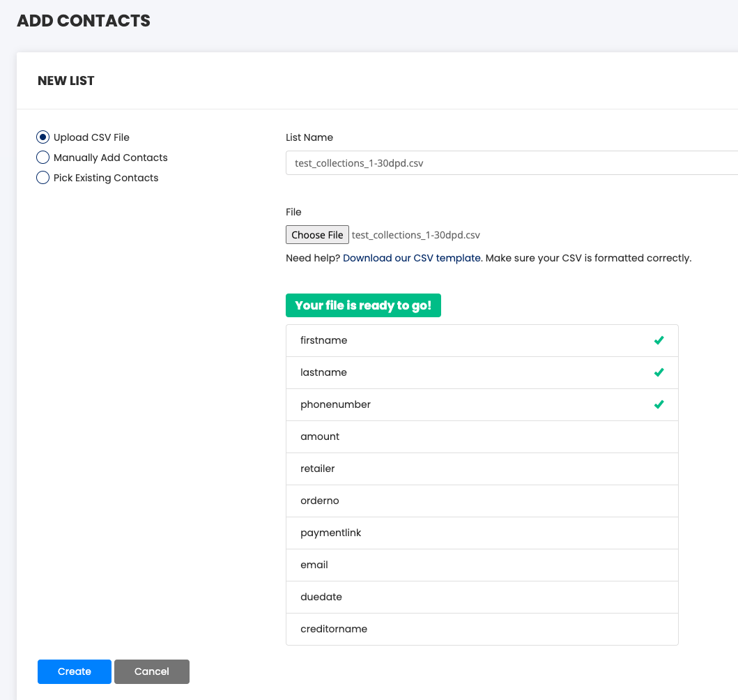738x700 pixels.
Task: Click the creditorname field row
Action: [482, 629]
